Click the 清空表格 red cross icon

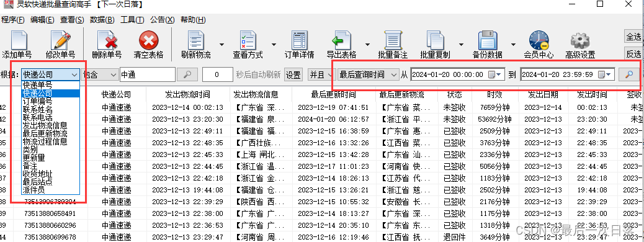(x=149, y=41)
